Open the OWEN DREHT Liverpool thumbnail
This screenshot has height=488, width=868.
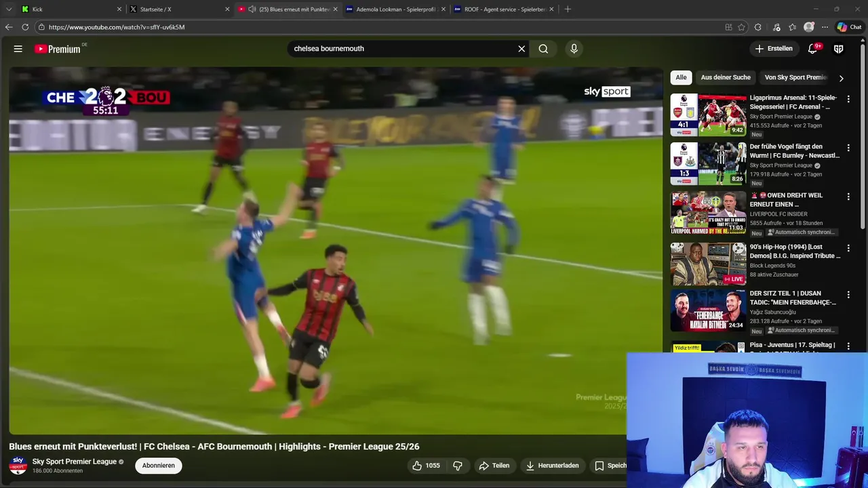click(708, 213)
